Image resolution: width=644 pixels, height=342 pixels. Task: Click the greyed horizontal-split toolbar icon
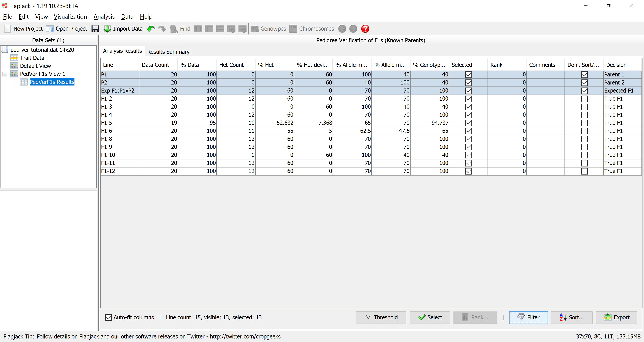220,29
